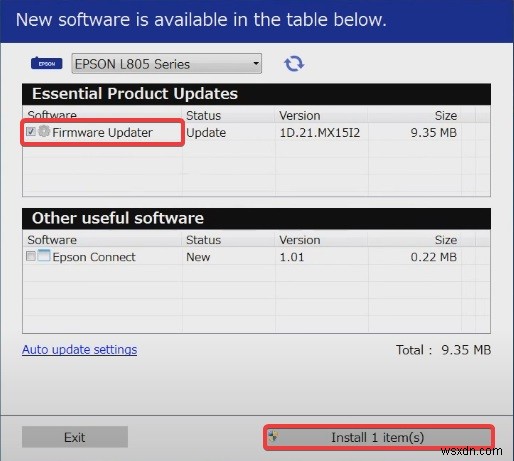Screen dimensions: 514x461
Task: Open the EPSON L805 Series dropdown
Action: tap(166, 63)
